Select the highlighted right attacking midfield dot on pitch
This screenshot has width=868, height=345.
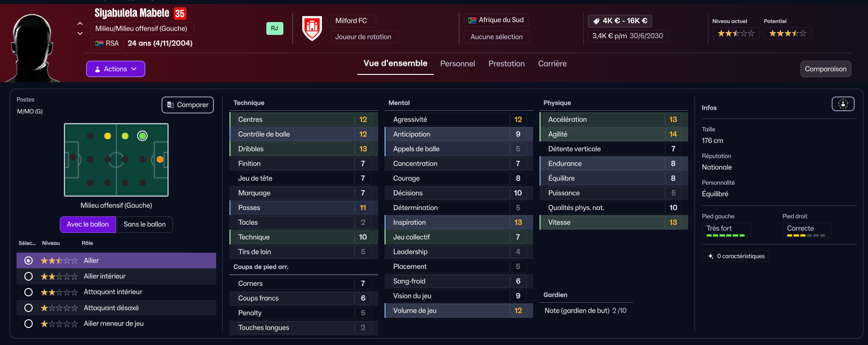coord(143,136)
